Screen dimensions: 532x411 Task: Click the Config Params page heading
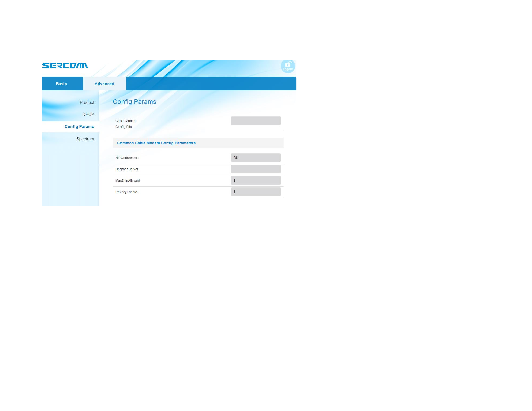click(135, 102)
